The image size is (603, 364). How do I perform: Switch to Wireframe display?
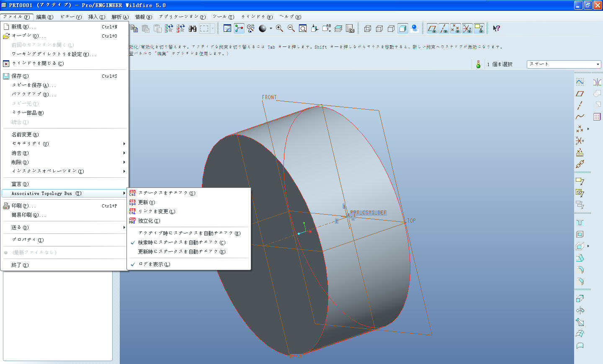368,28
